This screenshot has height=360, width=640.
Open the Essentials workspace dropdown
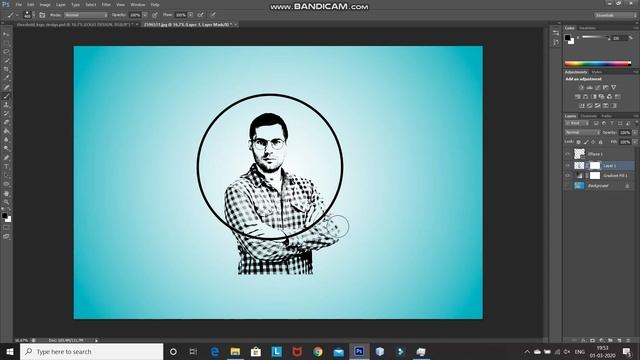coord(615,15)
